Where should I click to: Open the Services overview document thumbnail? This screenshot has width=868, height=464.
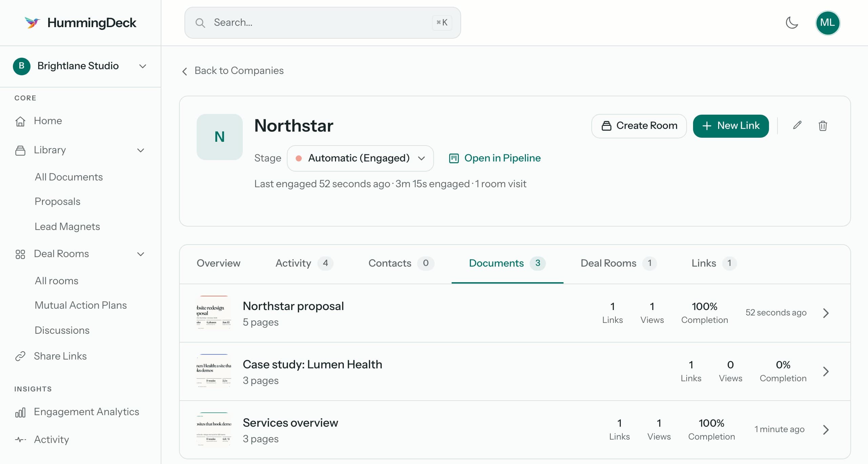(x=214, y=430)
